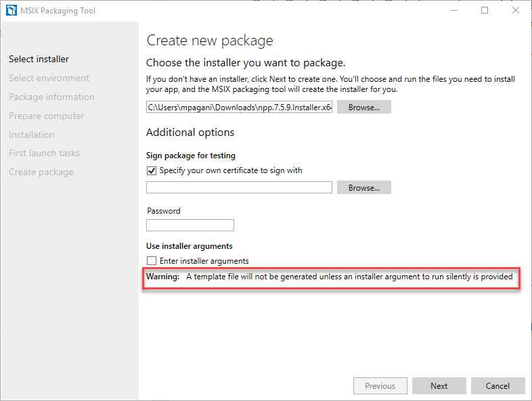Close the MSIX Packaging Tool window
The width and height of the screenshot is (532, 401).
(x=515, y=11)
